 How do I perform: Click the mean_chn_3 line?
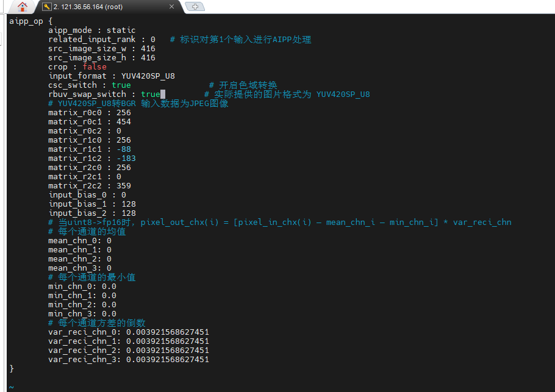tap(79, 268)
